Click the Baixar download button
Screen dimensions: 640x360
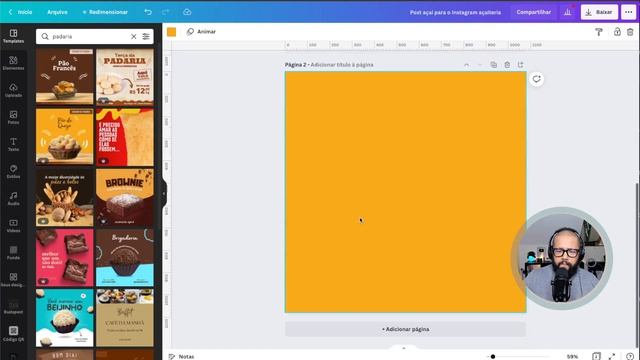(599, 12)
